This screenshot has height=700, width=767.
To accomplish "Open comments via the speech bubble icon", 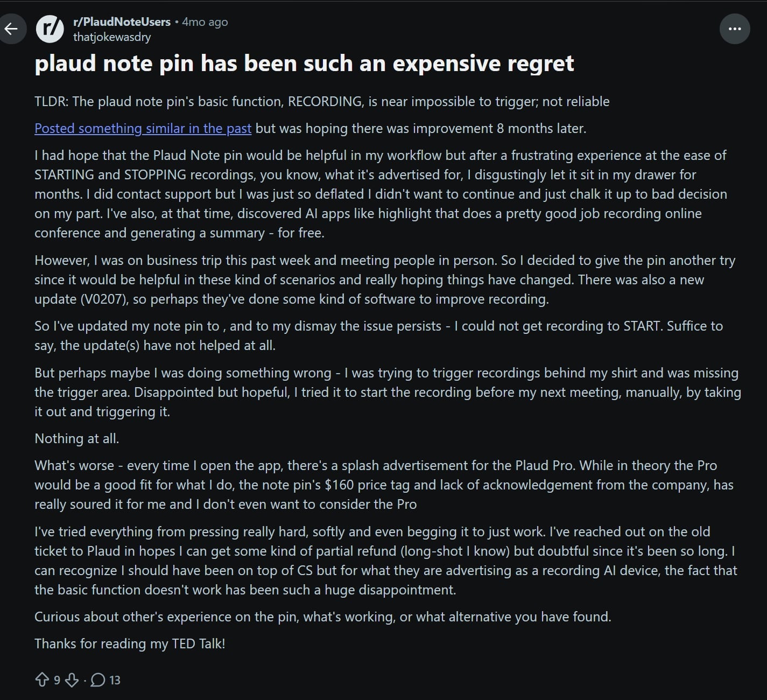I will click(x=98, y=680).
